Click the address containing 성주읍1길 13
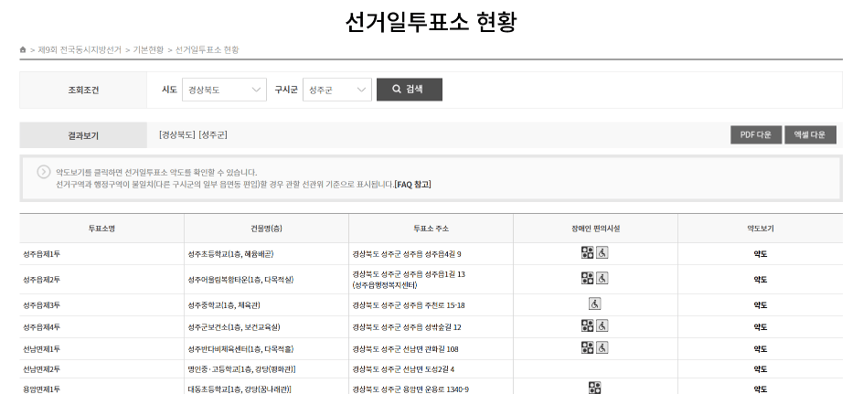The height and width of the screenshot is (394, 863). pyautogui.click(x=408, y=280)
